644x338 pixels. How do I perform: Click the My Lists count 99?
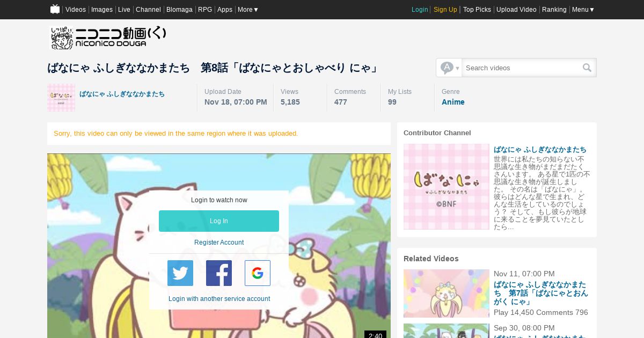[392, 102]
